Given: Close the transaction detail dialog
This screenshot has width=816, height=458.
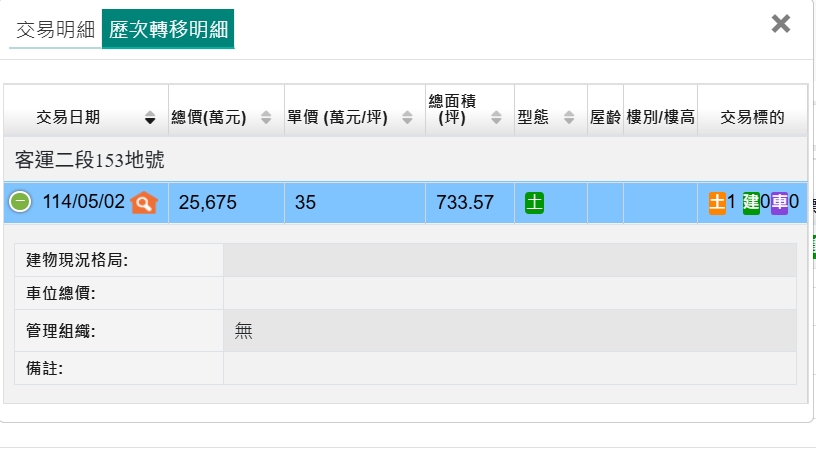Looking at the screenshot, I should pyautogui.click(x=781, y=24).
